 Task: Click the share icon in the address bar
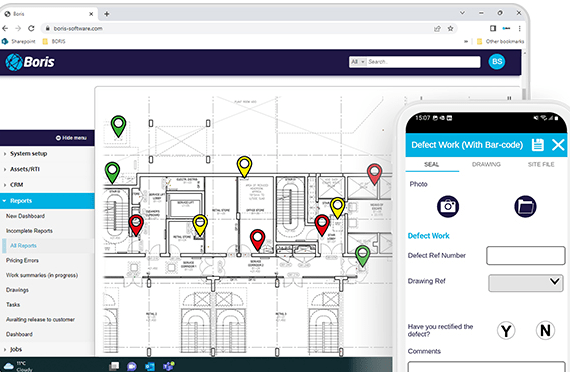(x=437, y=28)
